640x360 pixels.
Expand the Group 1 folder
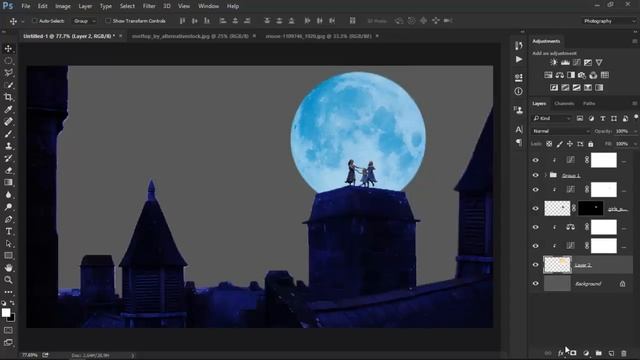pyautogui.click(x=546, y=175)
